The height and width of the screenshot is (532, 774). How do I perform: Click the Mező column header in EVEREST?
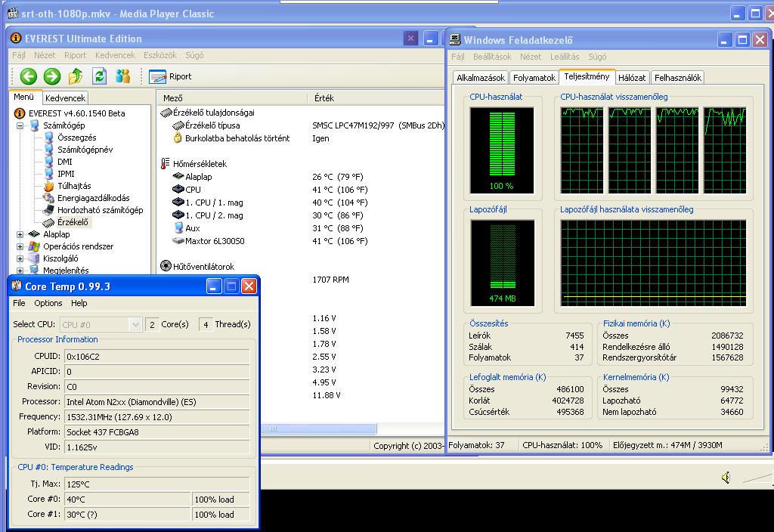point(232,98)
